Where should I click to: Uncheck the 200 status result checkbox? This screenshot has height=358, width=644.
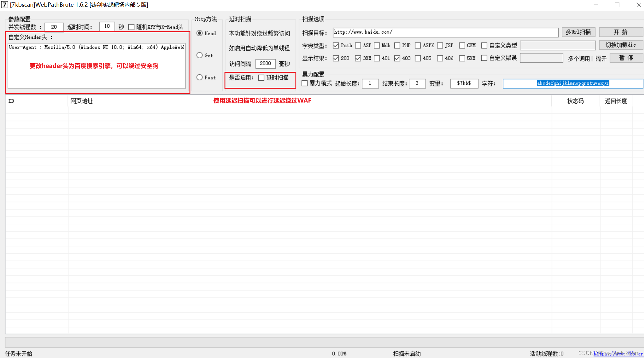coord(336,58)
